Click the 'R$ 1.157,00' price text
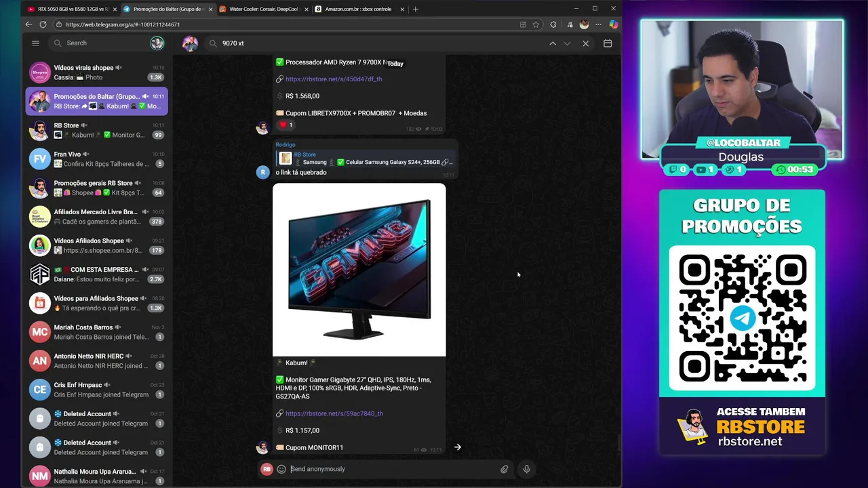This screenshot has width=868, height=488. coord(302,430)
